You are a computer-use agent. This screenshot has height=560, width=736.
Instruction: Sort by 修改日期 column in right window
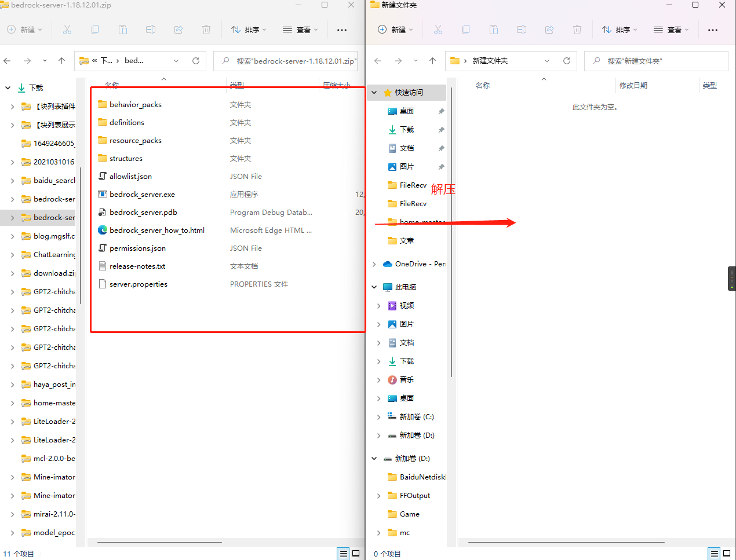click(633, 86)
